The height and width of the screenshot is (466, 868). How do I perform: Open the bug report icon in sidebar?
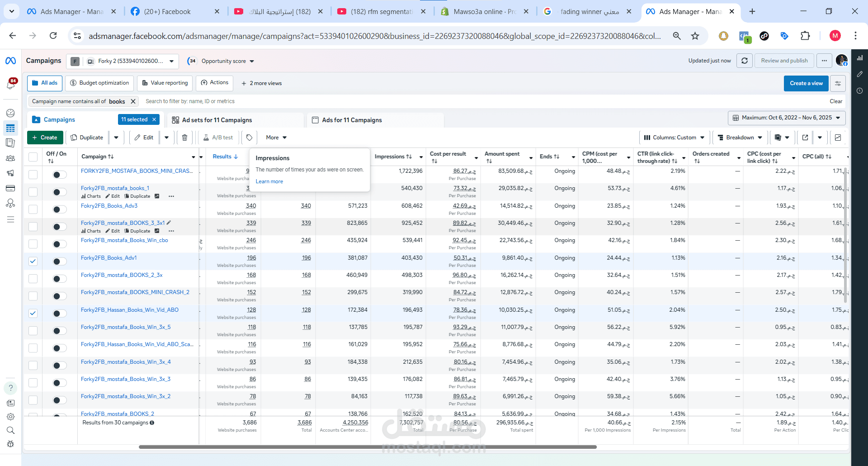(x=10, y=444)
